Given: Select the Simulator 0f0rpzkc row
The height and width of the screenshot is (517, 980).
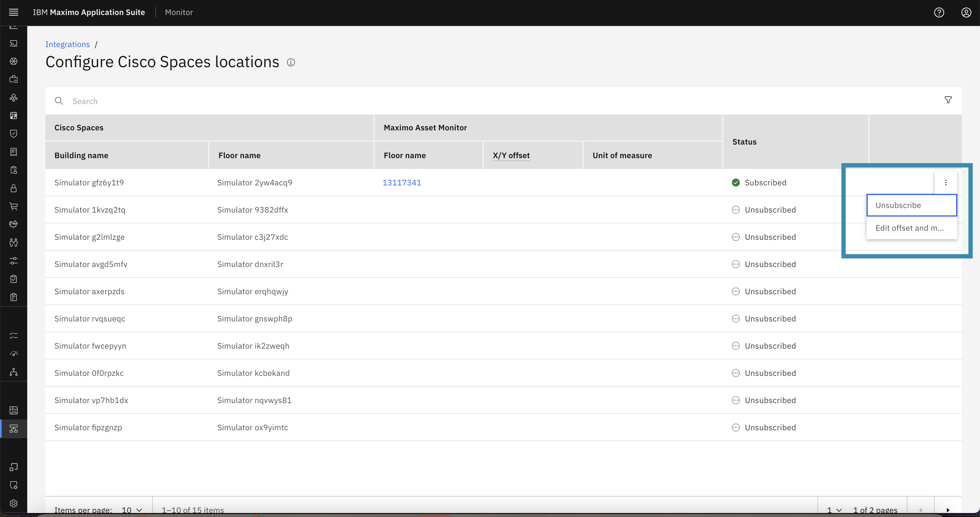Looking at the screenshot, I should pyautogui.click(x=503, y=373).
